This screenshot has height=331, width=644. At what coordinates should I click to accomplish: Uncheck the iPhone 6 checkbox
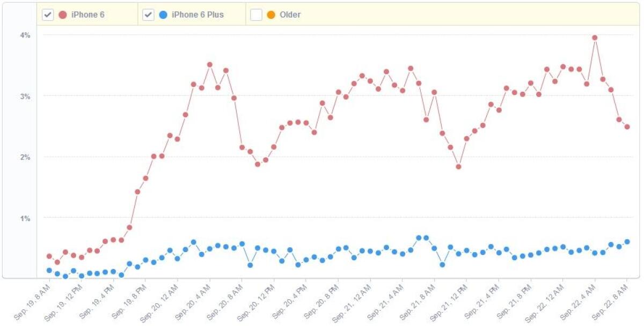pos(48,14)
